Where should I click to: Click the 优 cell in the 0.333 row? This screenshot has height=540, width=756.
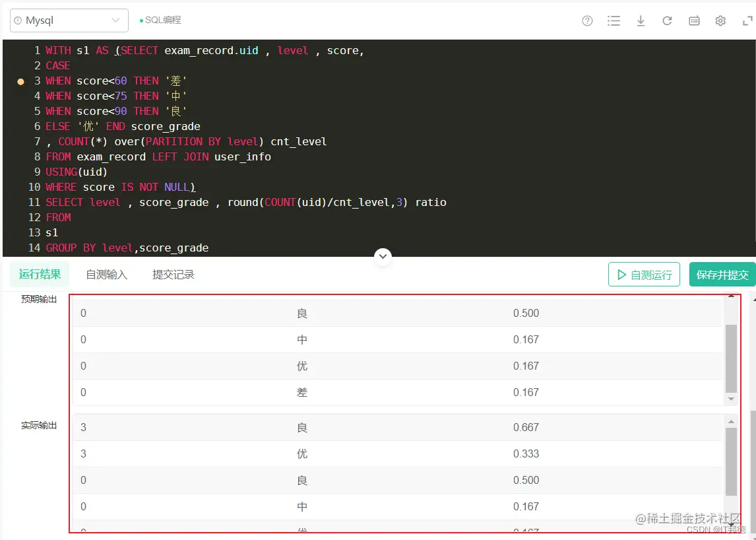coord(302,454)
